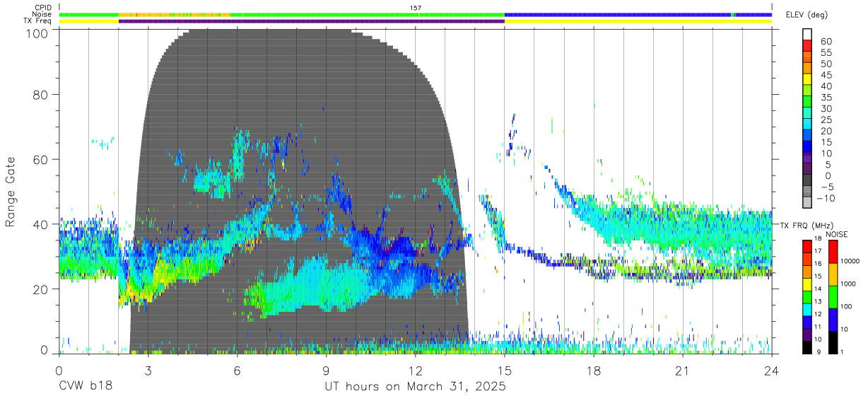Viewport: 868px width, 401px height.
Task: Select the ELEV (deg) legend title
Action: point(809,14)
